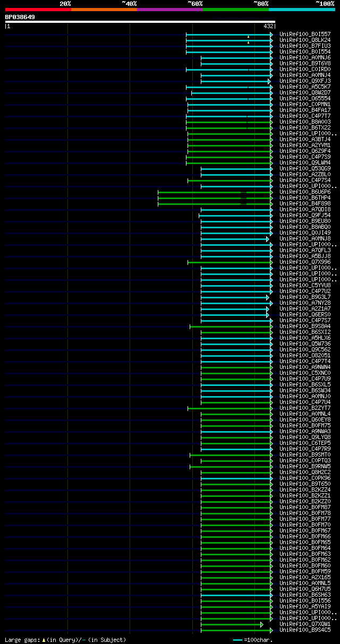Select the UniRef100_A5C5K7 label

tap(305, 87)
